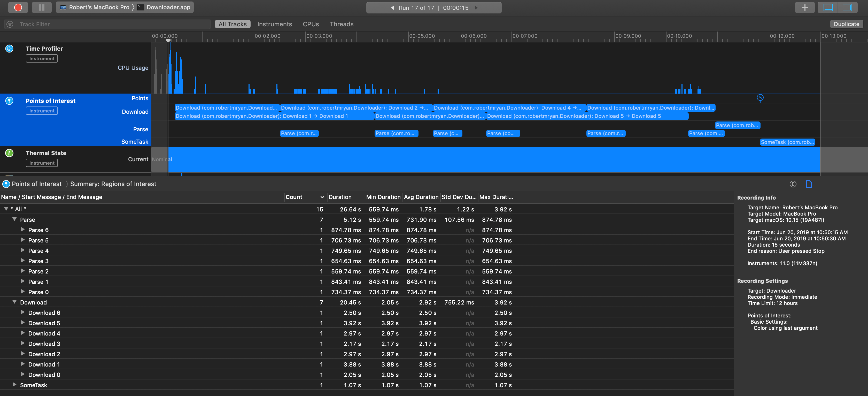
Task: Click the track filter options icon
Action: pos(10,24)
